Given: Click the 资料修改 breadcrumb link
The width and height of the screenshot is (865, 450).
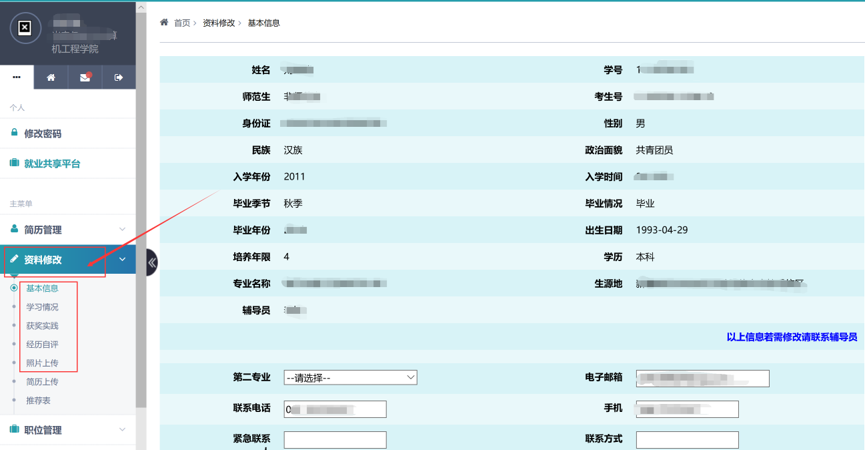Looking at the screenshot, I should (218, 23).
